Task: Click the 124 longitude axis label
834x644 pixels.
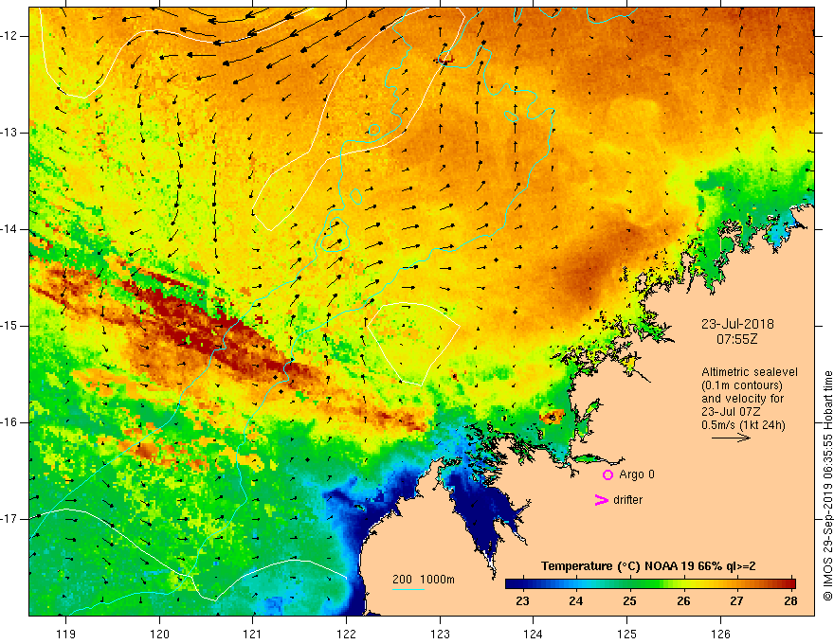Action: pos(534,634)
